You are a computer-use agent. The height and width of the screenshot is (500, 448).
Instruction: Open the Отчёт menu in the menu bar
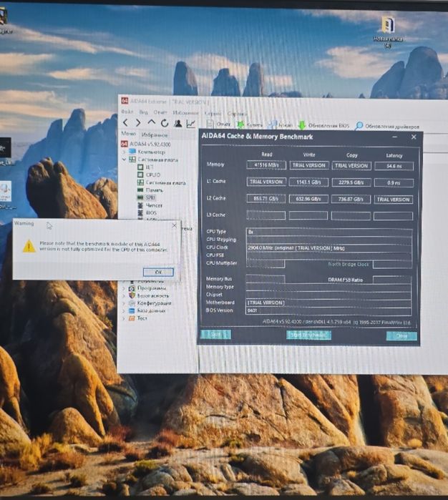(160, 112)
